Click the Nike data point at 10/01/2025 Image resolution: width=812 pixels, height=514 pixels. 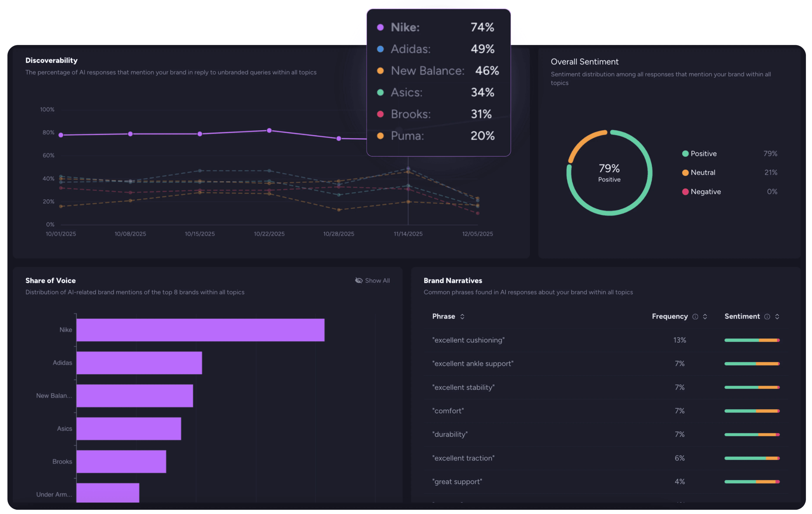(x=61, y=135)
